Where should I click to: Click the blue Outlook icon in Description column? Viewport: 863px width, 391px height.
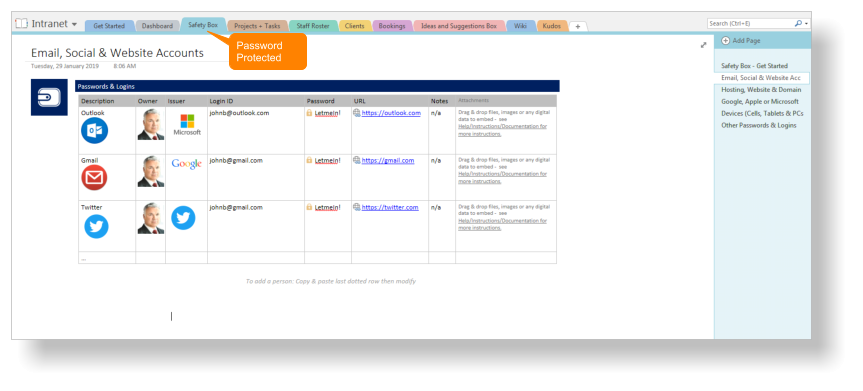click(x=95, y=131)
